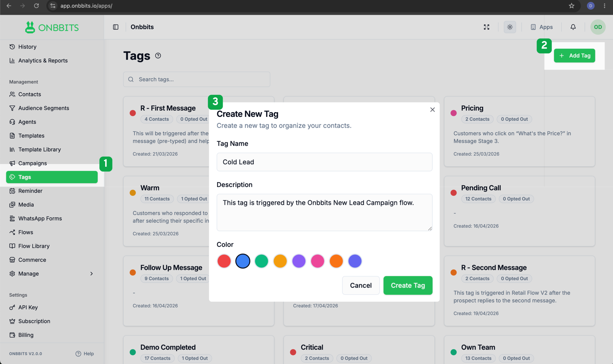Viewport: 613px width, 364px height.
Task: Click the 11 Contacts badge on Warm
Action: pyautogui.click(x=157, y=199)
